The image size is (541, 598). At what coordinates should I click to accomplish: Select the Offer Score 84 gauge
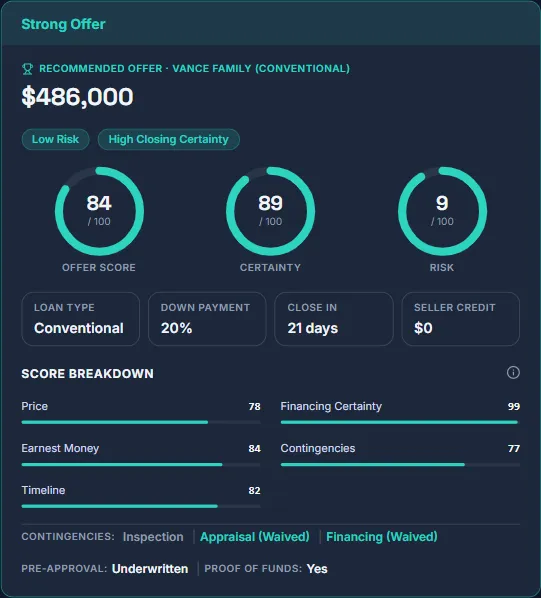[99, 211]
